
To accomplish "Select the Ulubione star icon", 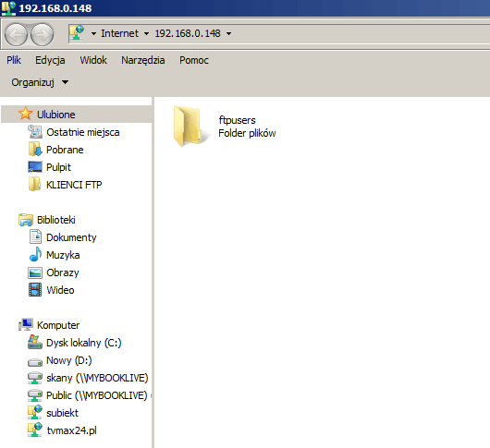I will click(x=25, y=114).
